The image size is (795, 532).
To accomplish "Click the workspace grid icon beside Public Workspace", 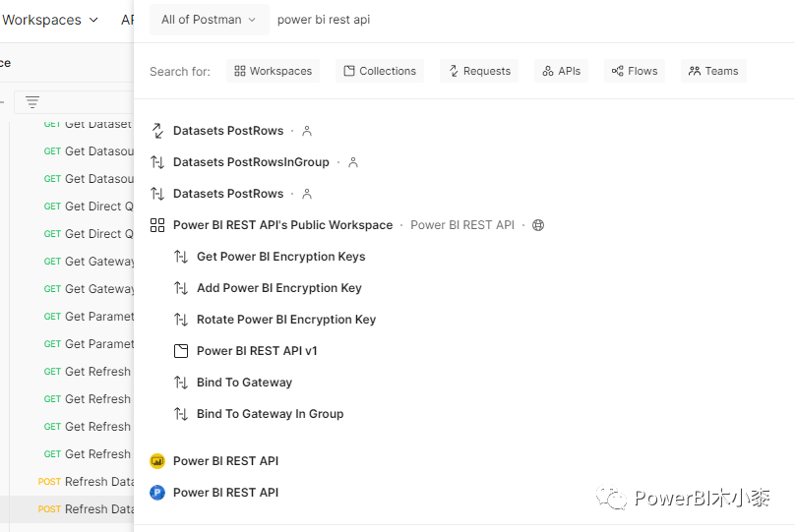I will [x=157, y=225].
